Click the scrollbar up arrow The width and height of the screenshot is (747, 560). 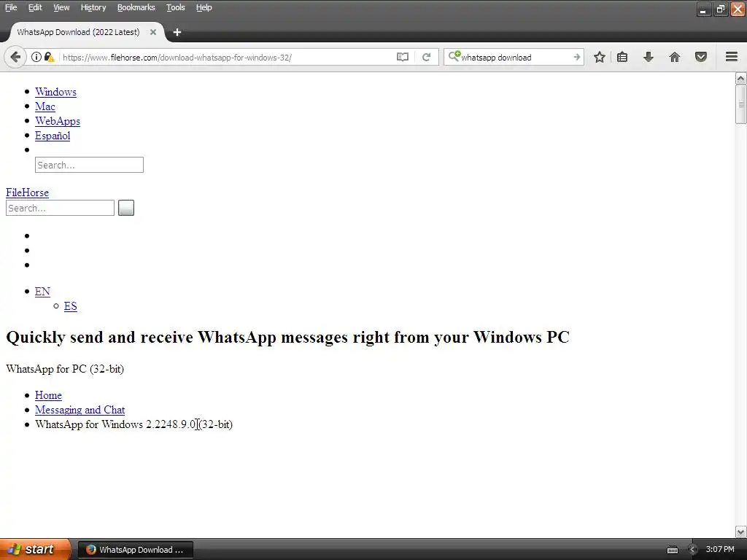coord(741,78)
